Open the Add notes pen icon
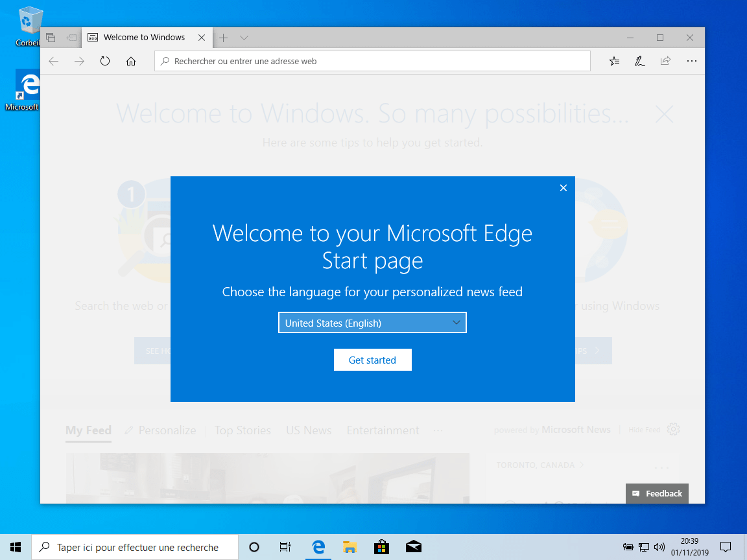Viewport: 747px width, 560px height. pyautogui.click(x=640, y=61)
